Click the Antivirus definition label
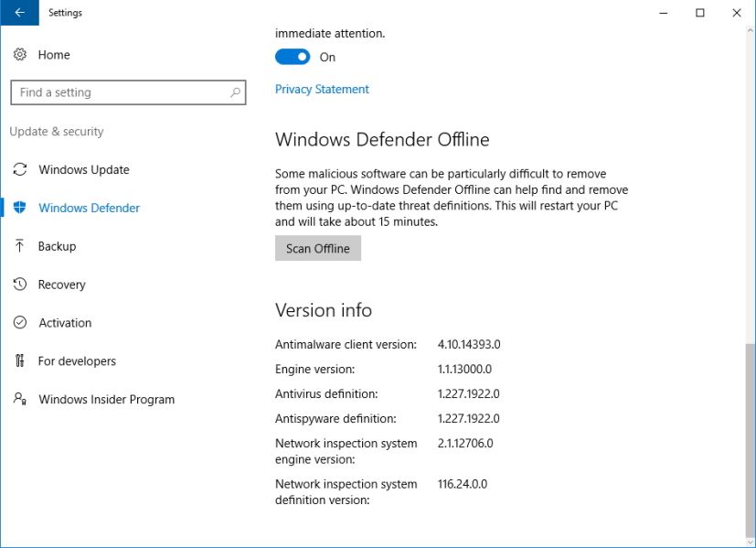The image size is (756, 548). click(x=326, y=393)
